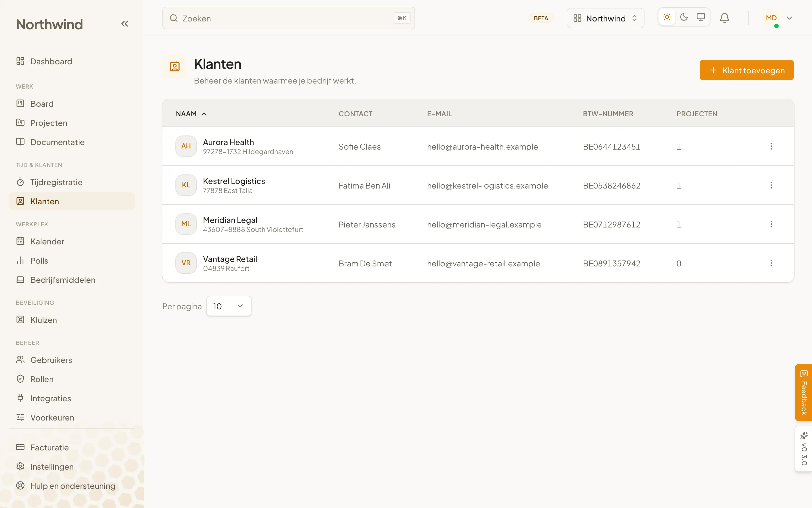Viewport: 812px width, 508px height.
Task: Focus the Zoeken search field
Action: [288, 18]
